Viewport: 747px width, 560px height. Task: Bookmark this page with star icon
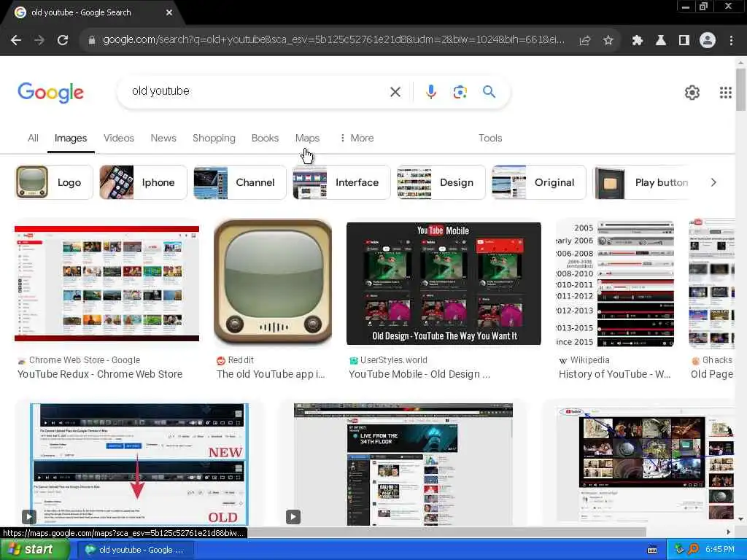pos(608,41)
